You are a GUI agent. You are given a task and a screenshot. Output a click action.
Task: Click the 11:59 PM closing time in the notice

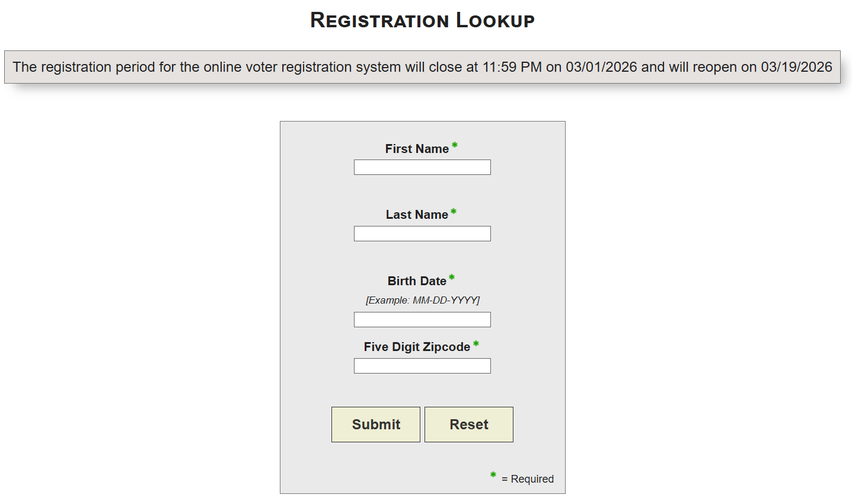point(512,67)
